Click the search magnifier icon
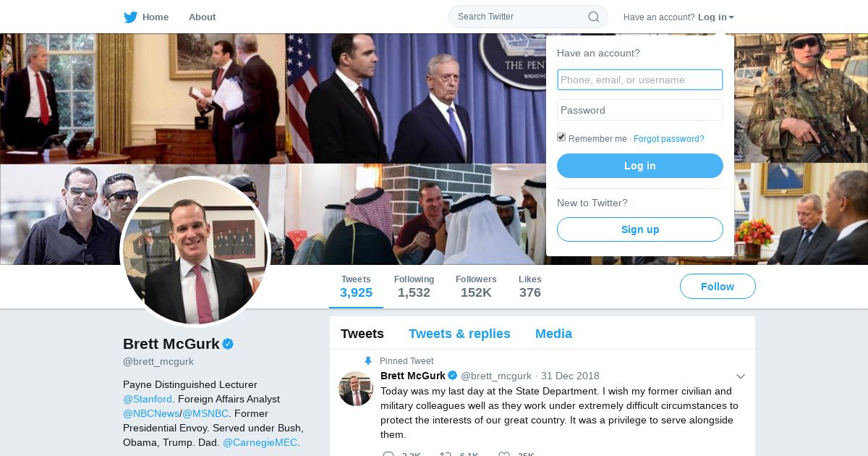The height and width of the screenshot is (456, 868). pyautogui.click(x=593, y=17)
